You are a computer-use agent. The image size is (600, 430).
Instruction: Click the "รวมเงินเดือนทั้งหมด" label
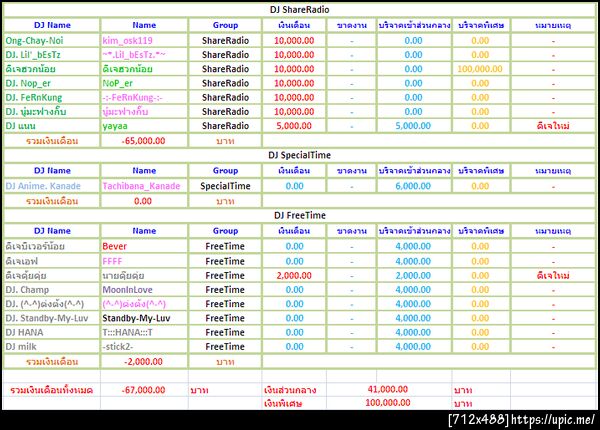click(51, 390)
